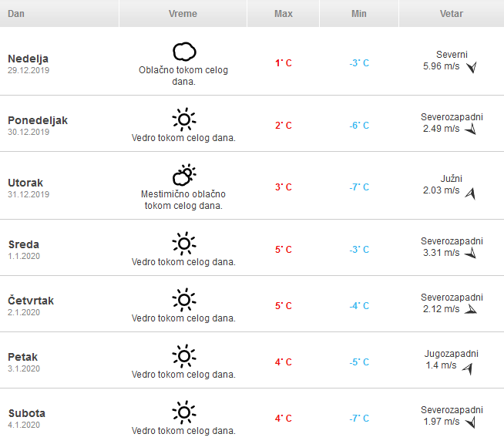Click the wind arrow icon for Utorak

tap(470, 194)
